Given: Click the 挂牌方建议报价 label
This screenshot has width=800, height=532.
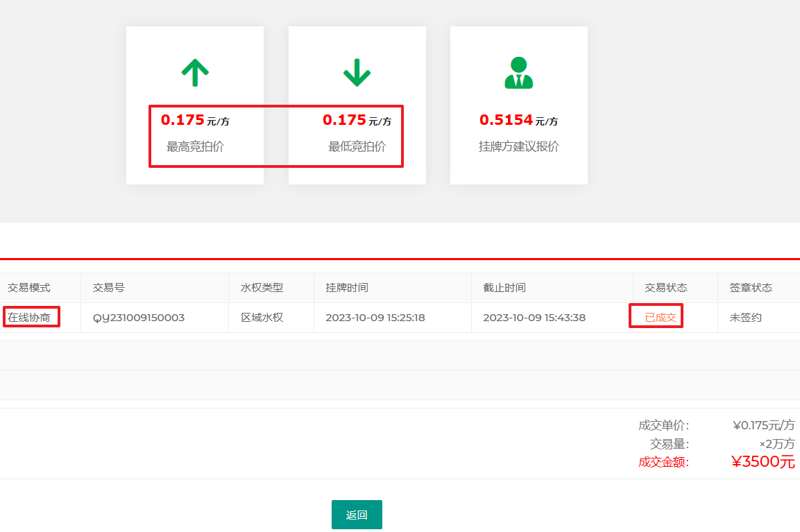Looking at the screenshot, I should (x=518, y=146).
